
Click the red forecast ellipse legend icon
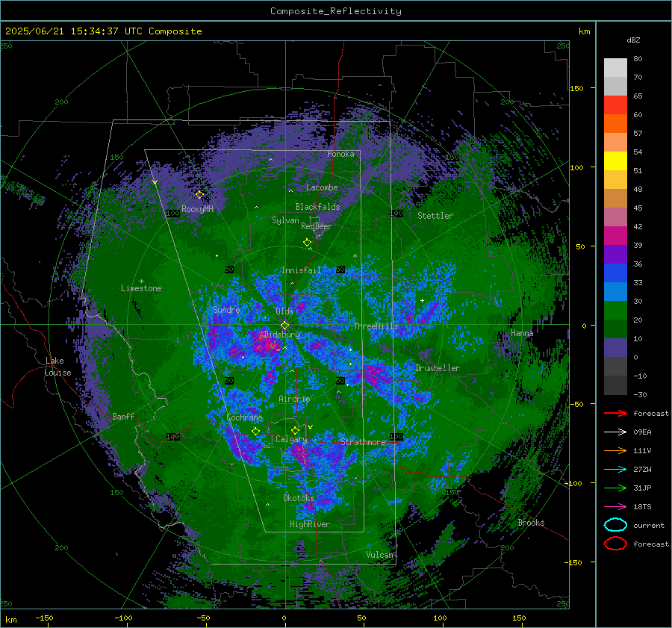615,544
